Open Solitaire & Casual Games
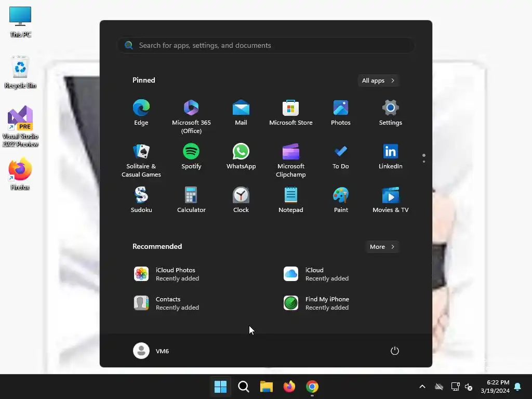 (141, 160)
